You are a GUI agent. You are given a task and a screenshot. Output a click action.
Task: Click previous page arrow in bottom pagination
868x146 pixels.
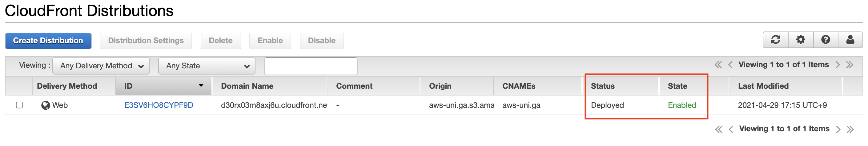731,129
